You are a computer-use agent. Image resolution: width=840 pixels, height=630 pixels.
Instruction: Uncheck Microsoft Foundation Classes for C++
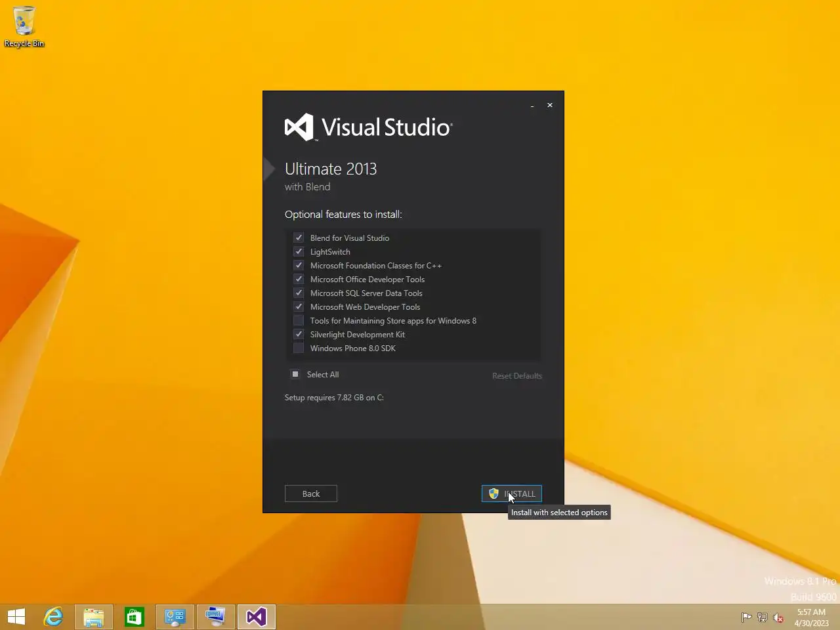coord(299,265)
